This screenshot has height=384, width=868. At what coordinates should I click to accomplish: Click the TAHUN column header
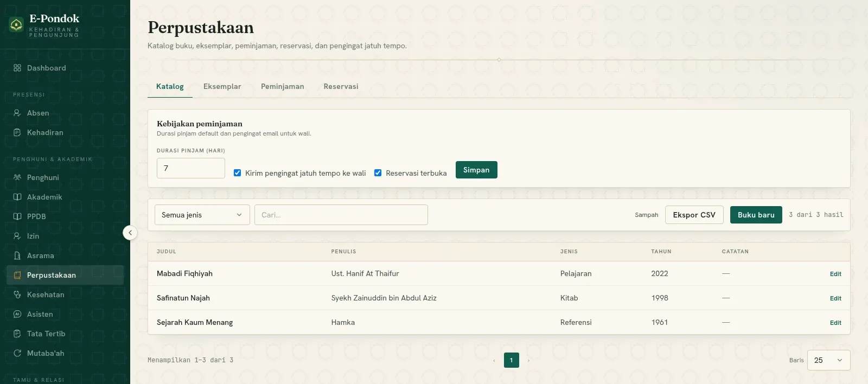click(661, 252)
